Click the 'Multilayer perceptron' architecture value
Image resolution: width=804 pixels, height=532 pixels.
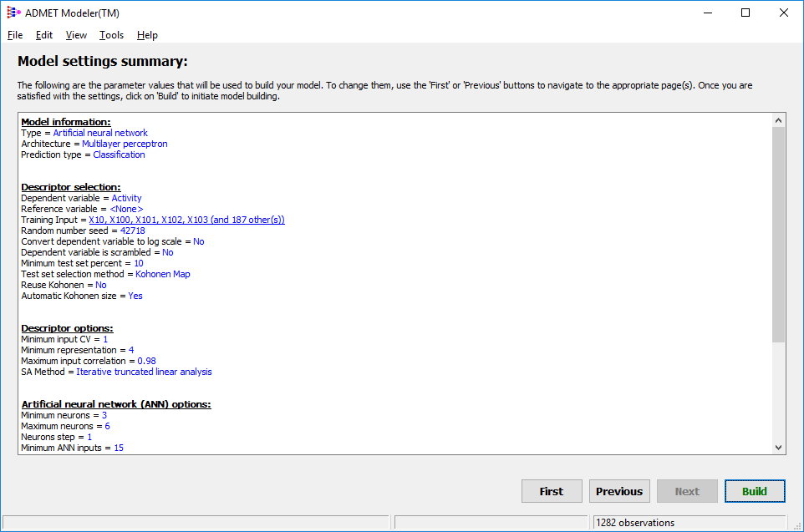coord(125,144)
